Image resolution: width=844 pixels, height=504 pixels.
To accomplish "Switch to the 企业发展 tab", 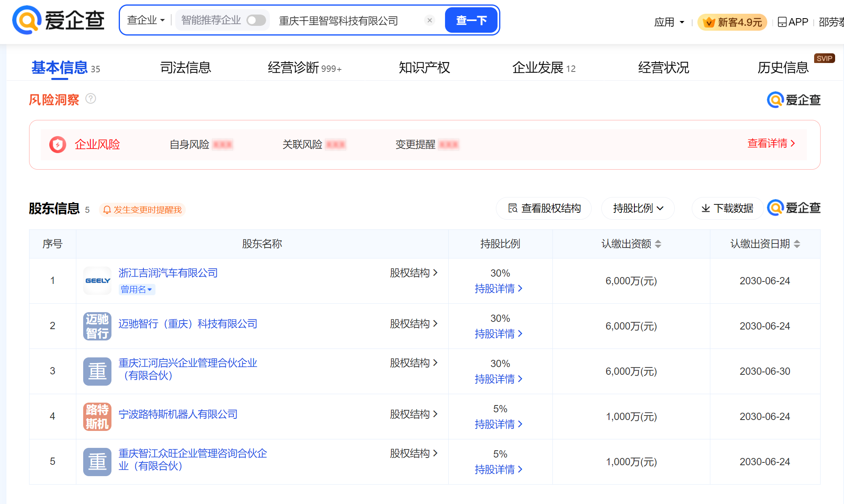I will [544, 67].
